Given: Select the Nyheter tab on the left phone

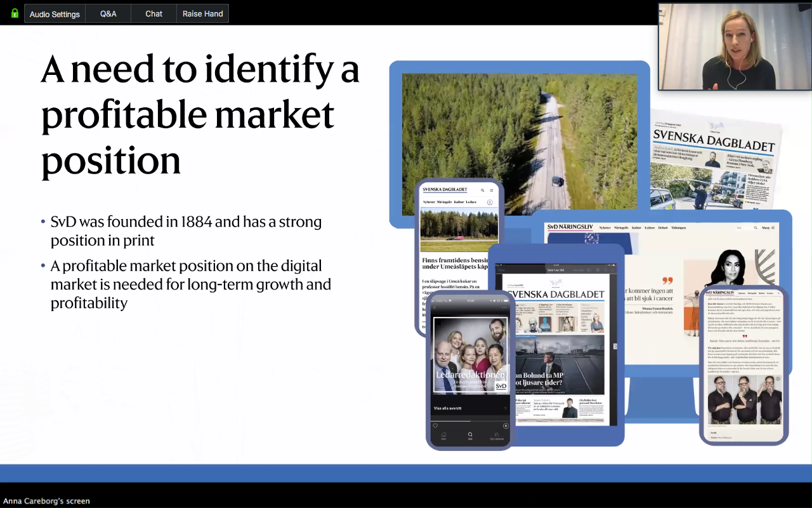Looking at the screenshot, I should [x=428, y=202].
